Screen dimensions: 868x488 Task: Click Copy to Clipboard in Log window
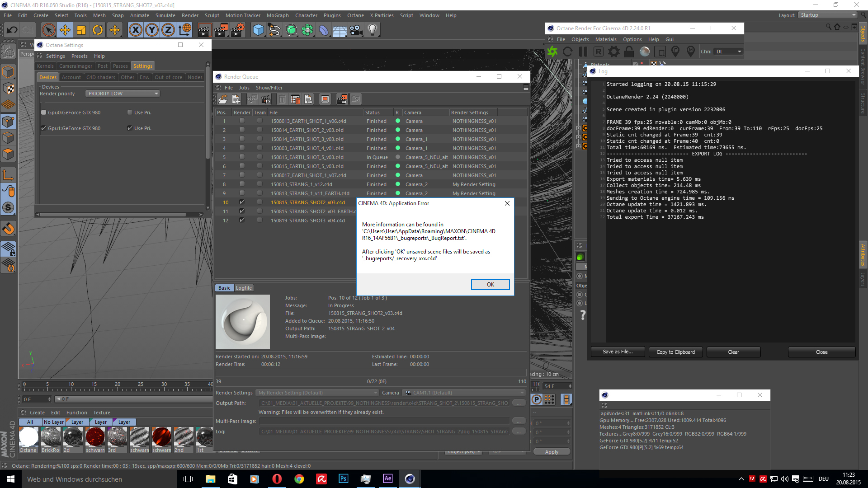pos(675,352)
